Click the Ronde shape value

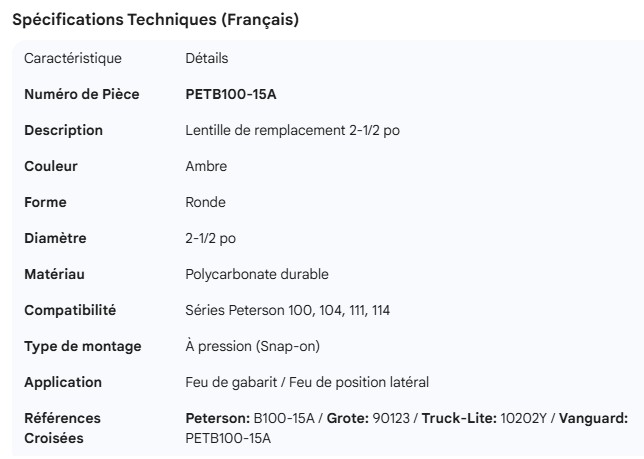tap(206, 202)
